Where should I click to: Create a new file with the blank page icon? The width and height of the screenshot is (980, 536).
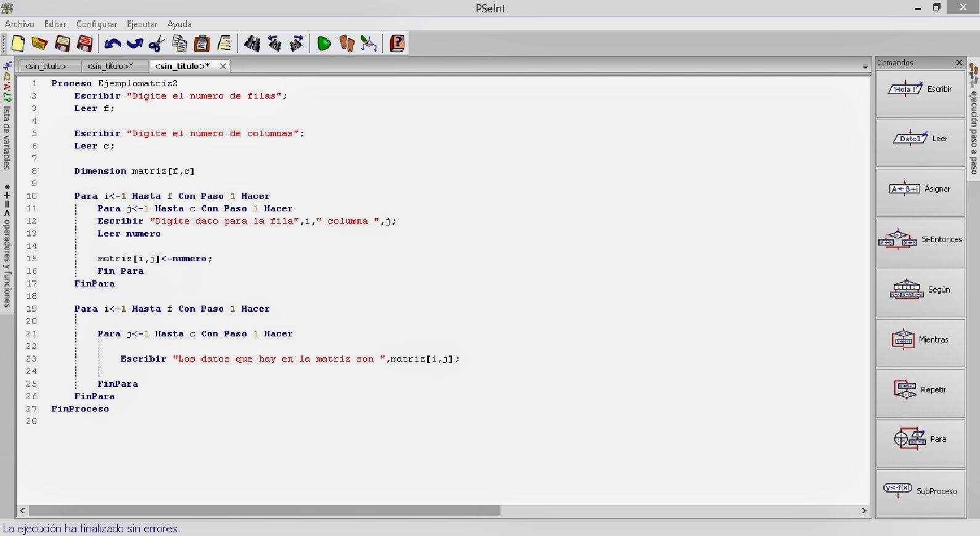pos(18,44)
